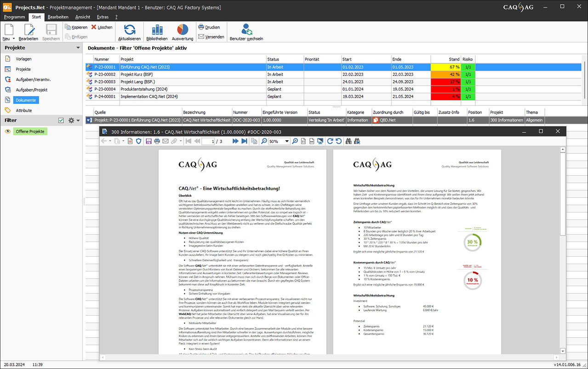Viewport: 588px width, 369px height.
Task: Toggle fullscreen monitor view icon
Action: pyautogui.click(x=320, y=141)
